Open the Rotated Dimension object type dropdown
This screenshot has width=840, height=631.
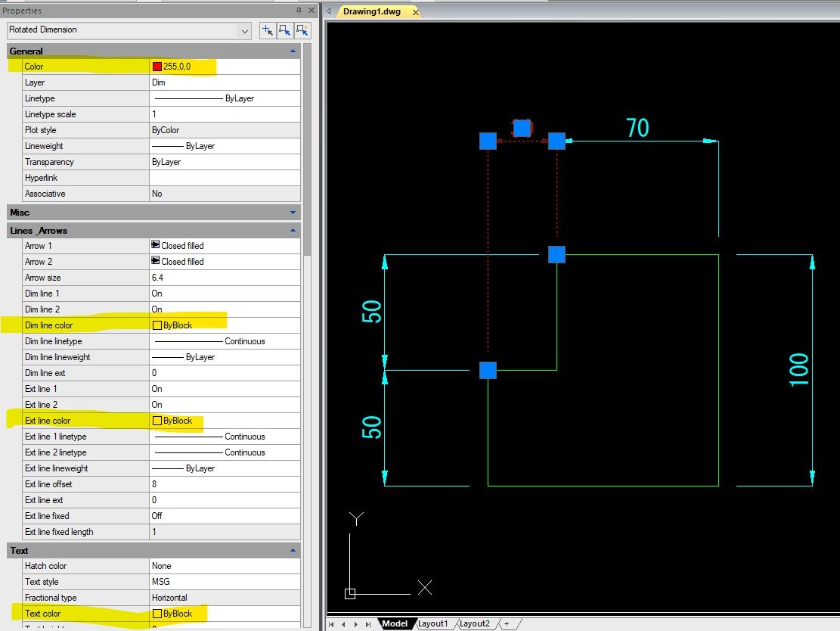point(243,30)
